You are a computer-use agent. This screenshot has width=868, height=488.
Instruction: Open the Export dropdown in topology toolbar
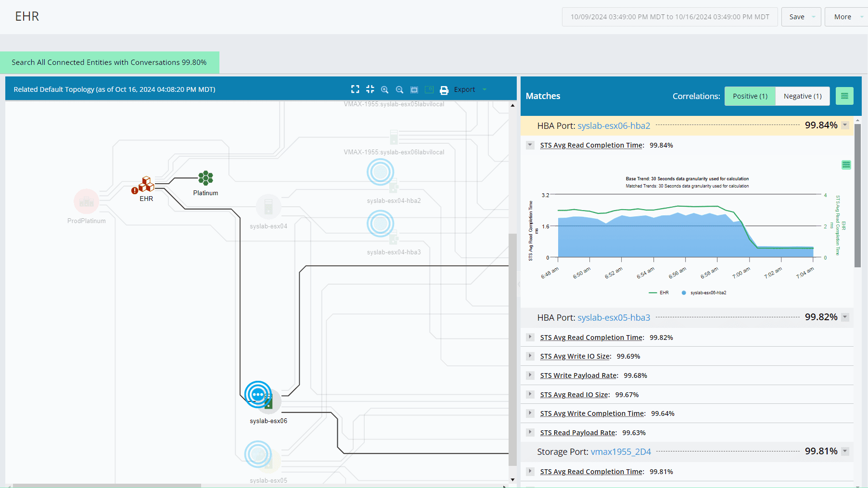[x=471, y=89]
